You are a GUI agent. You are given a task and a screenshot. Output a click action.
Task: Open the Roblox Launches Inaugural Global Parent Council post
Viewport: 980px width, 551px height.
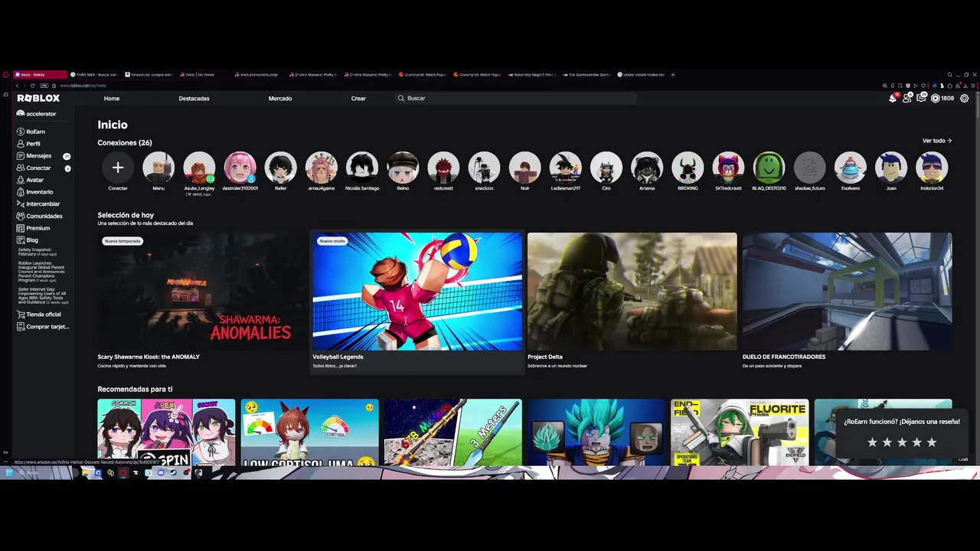click(x=41, y=272)
